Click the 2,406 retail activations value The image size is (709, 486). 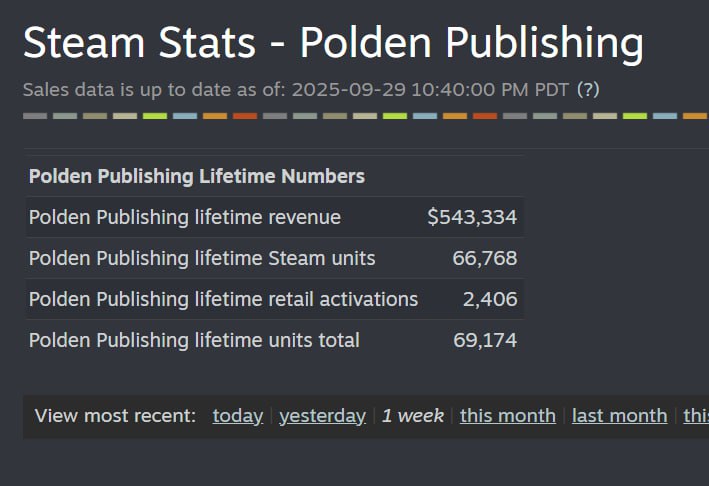(490, 299)
